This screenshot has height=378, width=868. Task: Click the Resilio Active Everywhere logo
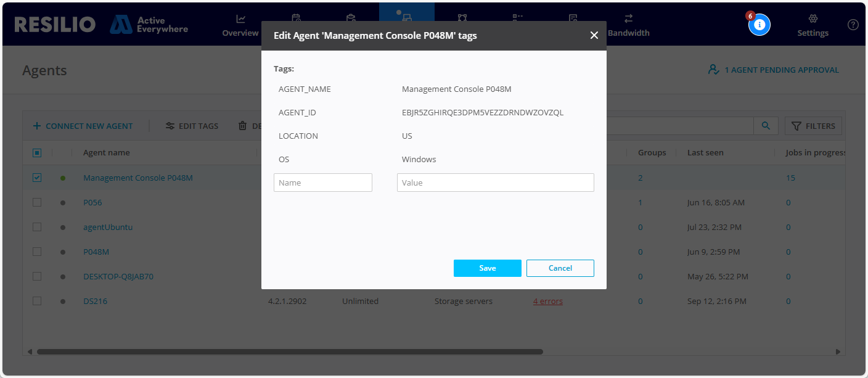(x=101, y=25)
